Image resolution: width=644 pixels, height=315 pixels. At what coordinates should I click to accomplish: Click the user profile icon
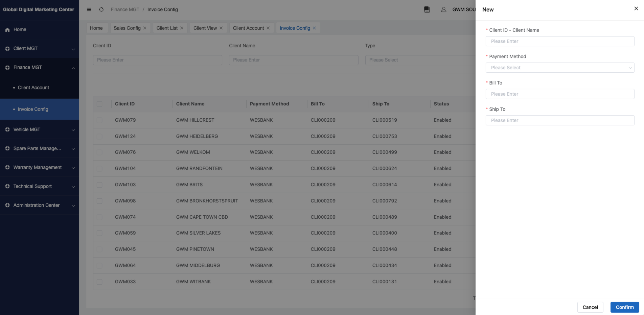[x=443, y=9]
